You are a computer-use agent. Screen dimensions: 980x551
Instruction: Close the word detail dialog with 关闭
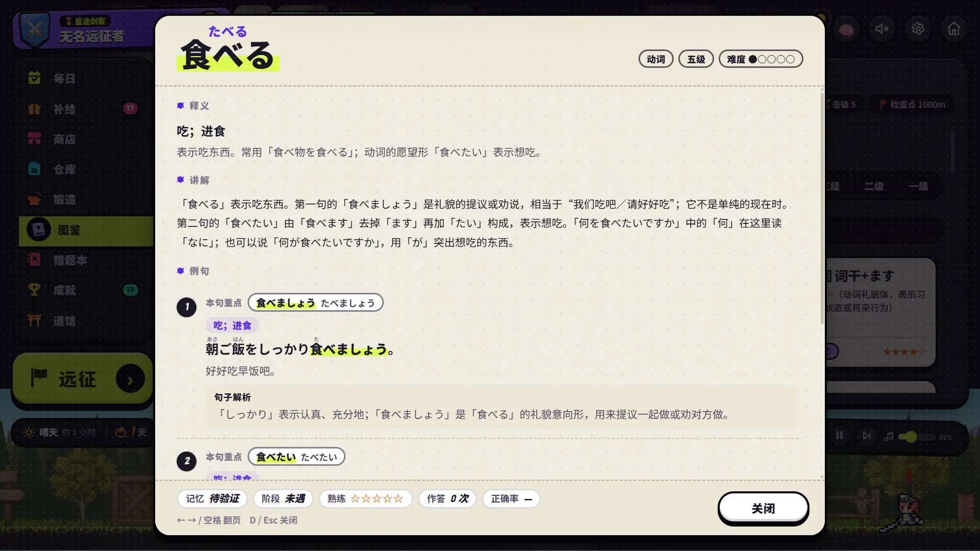(x=763, y=508)
